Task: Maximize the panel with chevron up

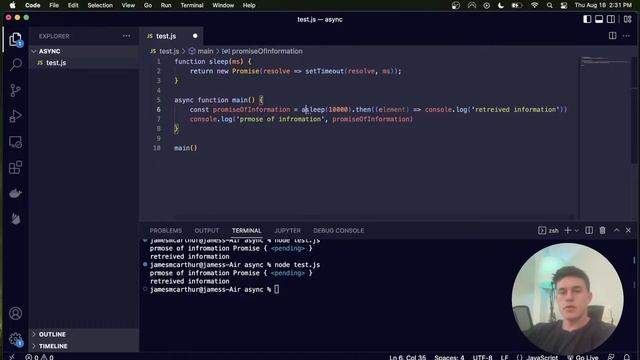Action: pyautogui.click(x=616, y=231)
